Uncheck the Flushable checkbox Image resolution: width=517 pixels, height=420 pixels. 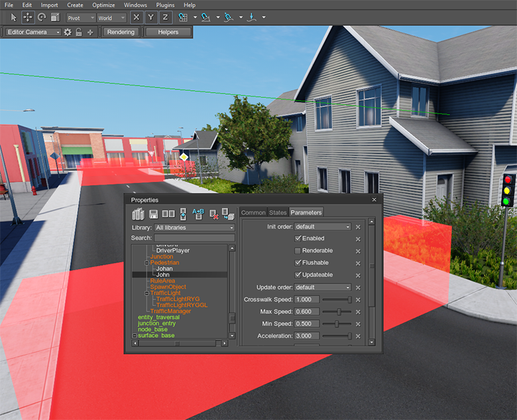click(298, 262)
